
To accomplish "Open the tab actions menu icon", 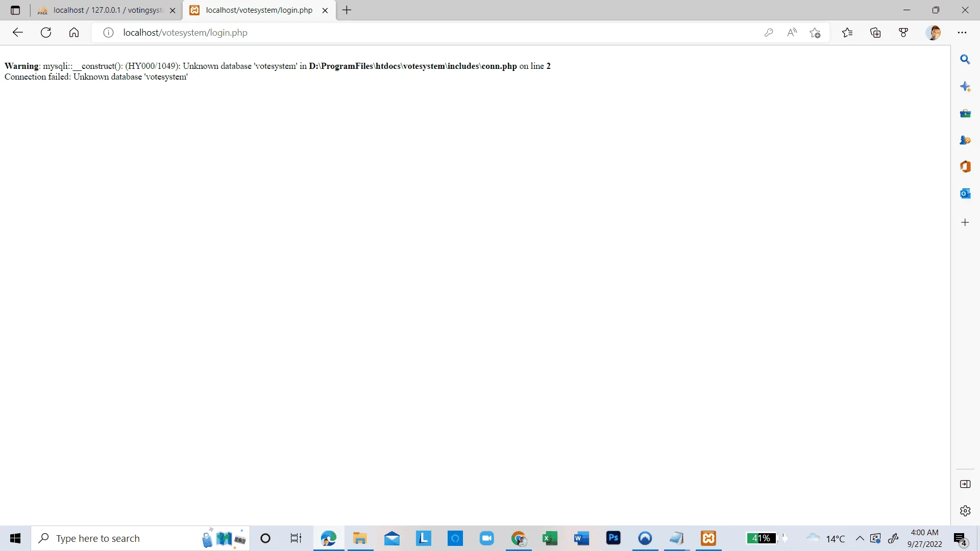I will point(15,10).
